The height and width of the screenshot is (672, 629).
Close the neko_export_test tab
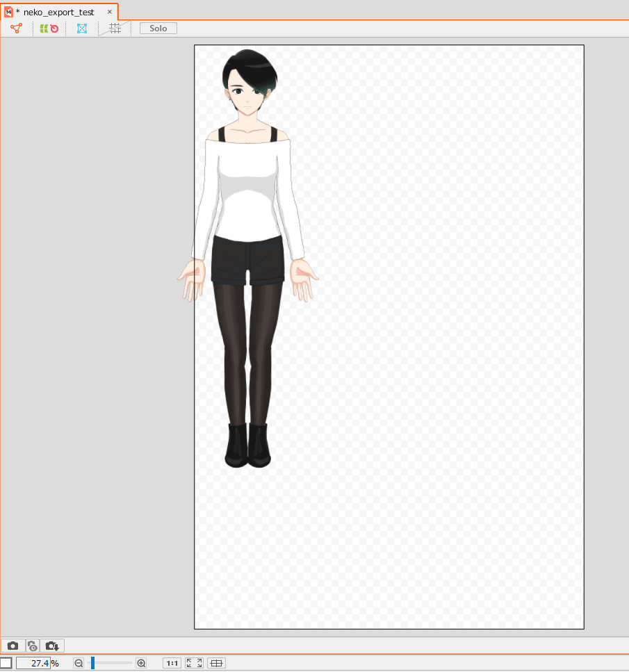(x=109, y=12)
